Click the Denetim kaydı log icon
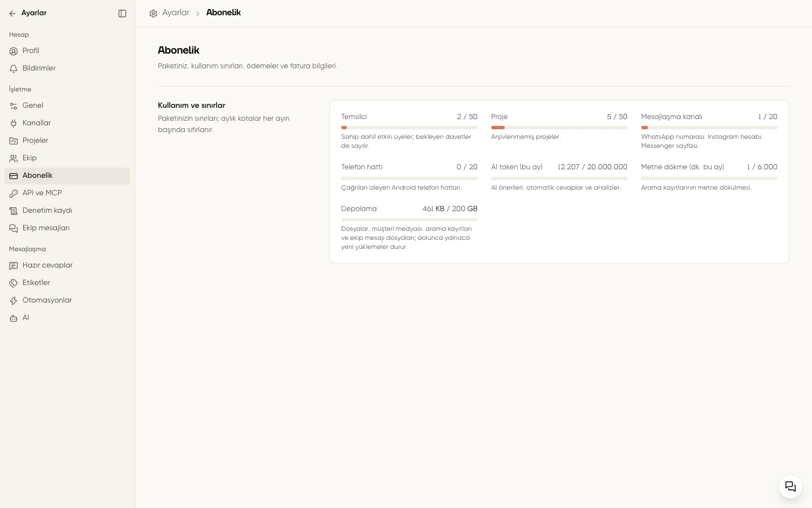Image resolution: width=812 pixels, height=508 pixels. pos(14,211)
